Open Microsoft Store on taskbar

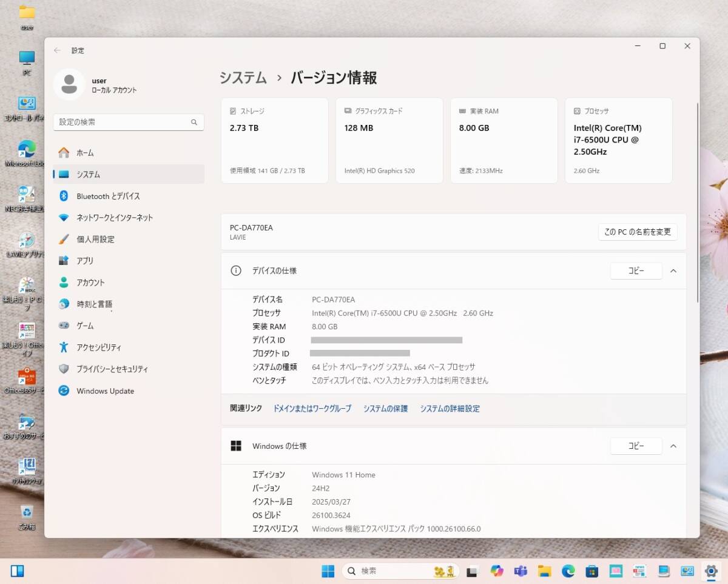click(x=592, y=571)
